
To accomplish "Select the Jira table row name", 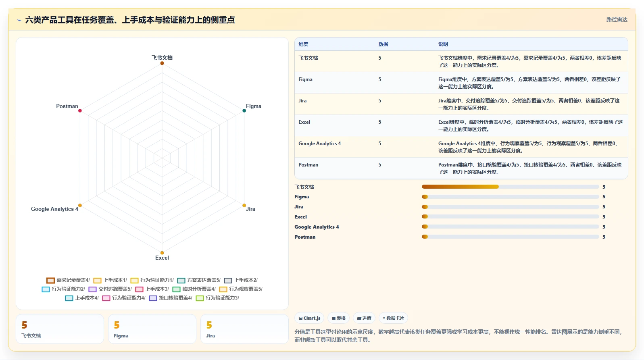I will tap(302, 101).
